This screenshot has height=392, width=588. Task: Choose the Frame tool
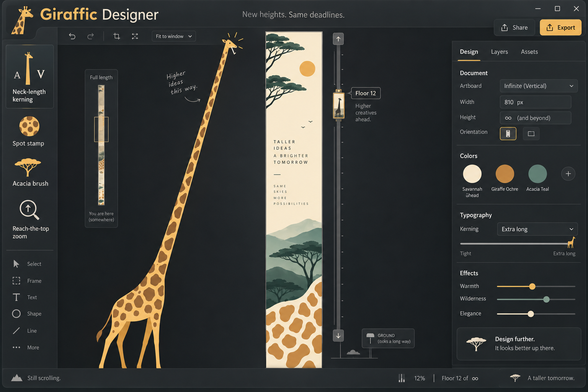tap(26, 281)
